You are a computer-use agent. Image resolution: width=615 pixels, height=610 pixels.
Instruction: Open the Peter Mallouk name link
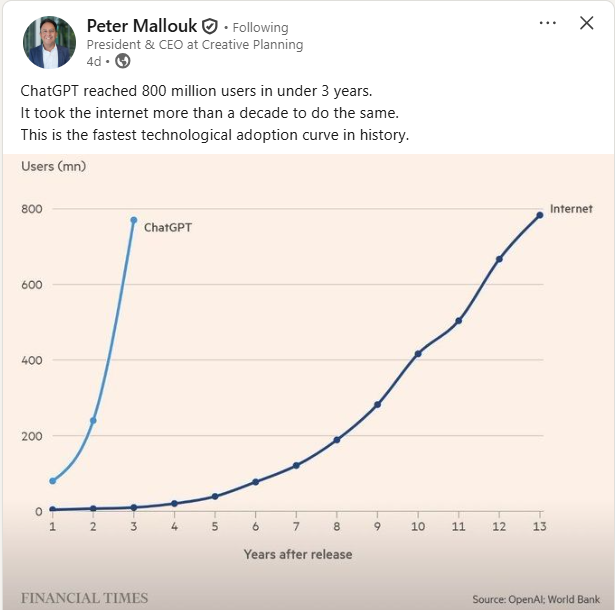click(x=142, y=26)
